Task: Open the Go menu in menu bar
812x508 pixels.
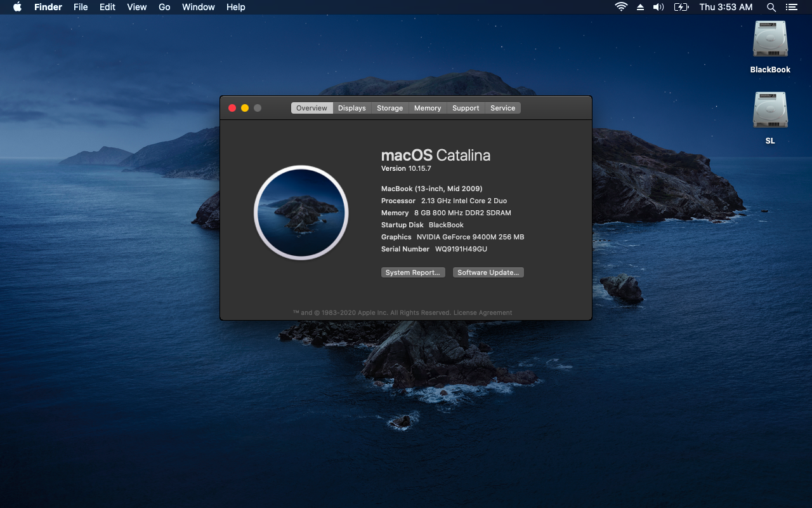Action: (164, 7)
